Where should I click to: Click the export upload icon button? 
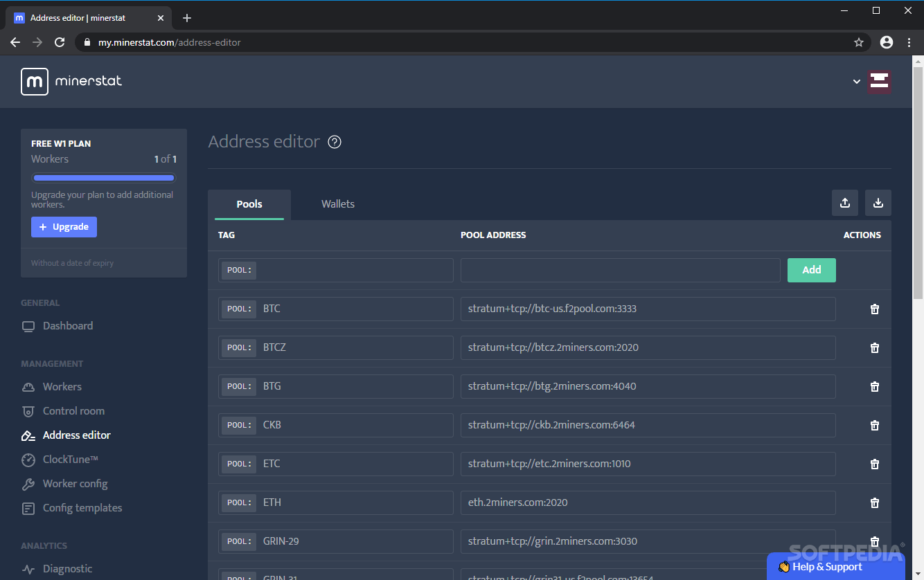pos(845,203)
